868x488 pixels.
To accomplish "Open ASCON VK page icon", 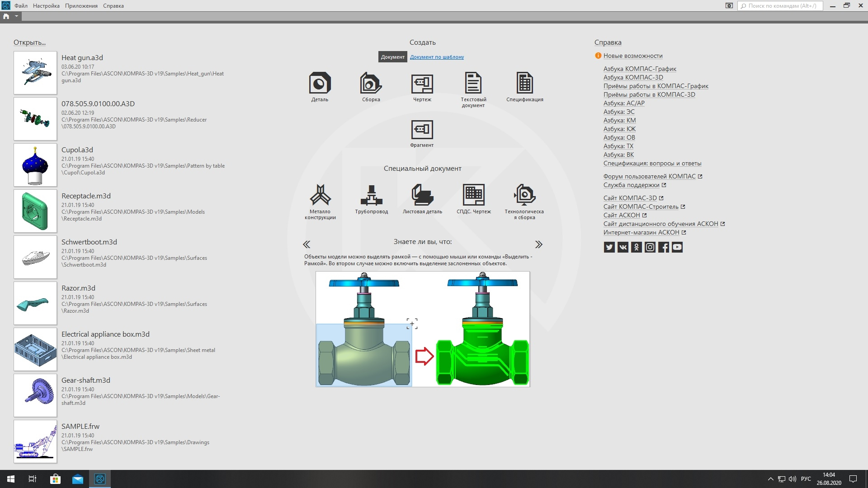I will pos(623,247).
